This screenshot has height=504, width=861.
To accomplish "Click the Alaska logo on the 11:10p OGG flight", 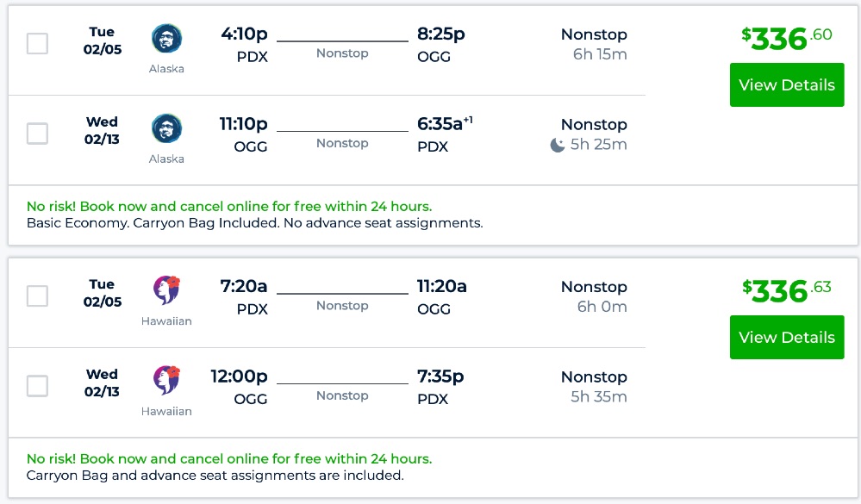I will pos(166,128).
